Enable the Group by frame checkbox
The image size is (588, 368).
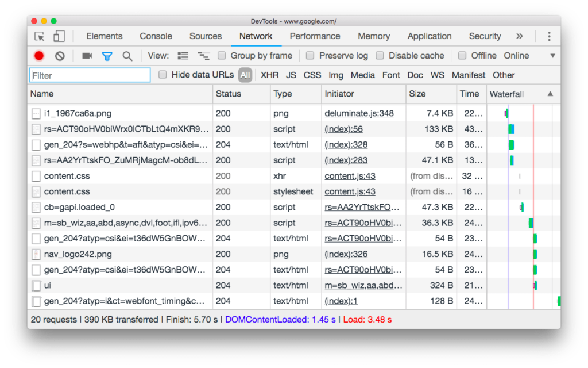222,56
